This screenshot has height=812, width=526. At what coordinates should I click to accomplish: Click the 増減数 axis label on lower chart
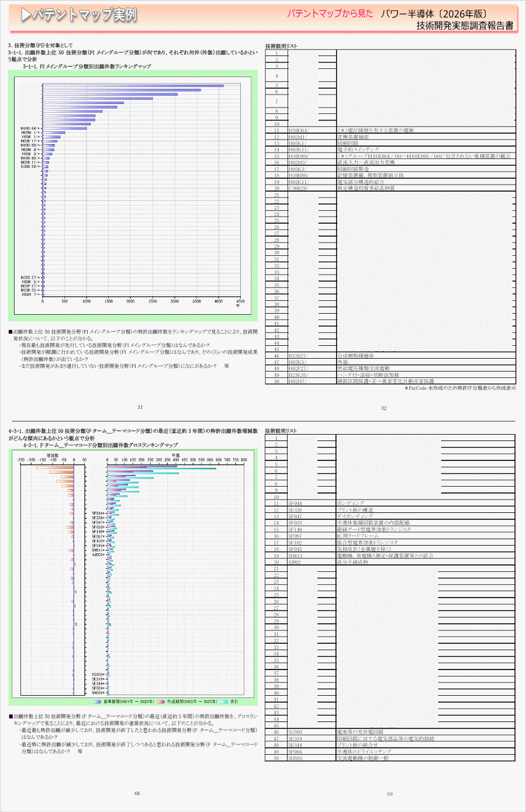pyautogui.click(x=53, y=454)
